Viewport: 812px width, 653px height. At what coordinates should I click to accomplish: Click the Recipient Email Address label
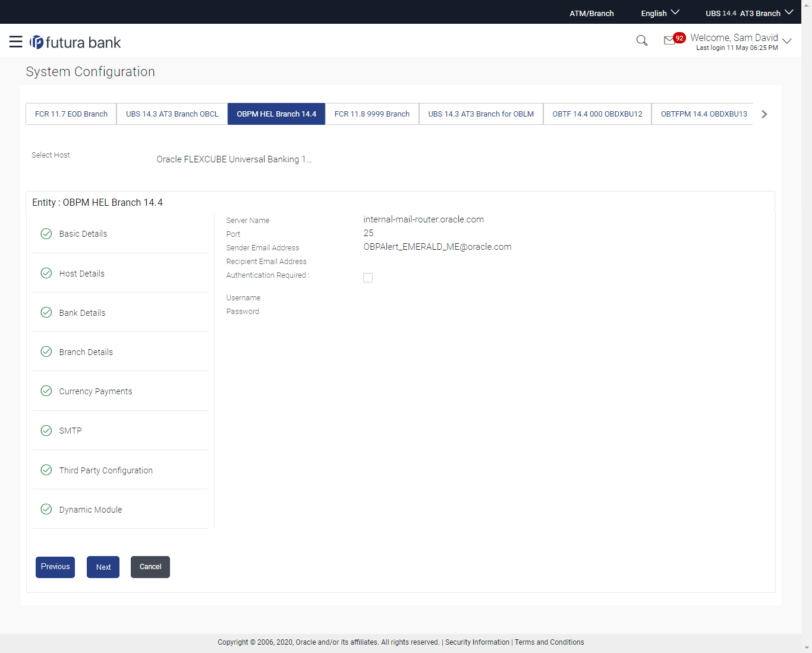(x=266, y=262)
